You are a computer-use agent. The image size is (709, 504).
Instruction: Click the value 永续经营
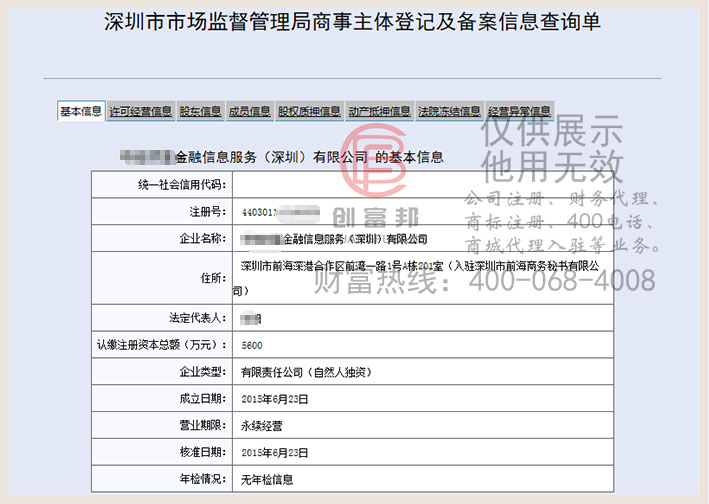261,426
